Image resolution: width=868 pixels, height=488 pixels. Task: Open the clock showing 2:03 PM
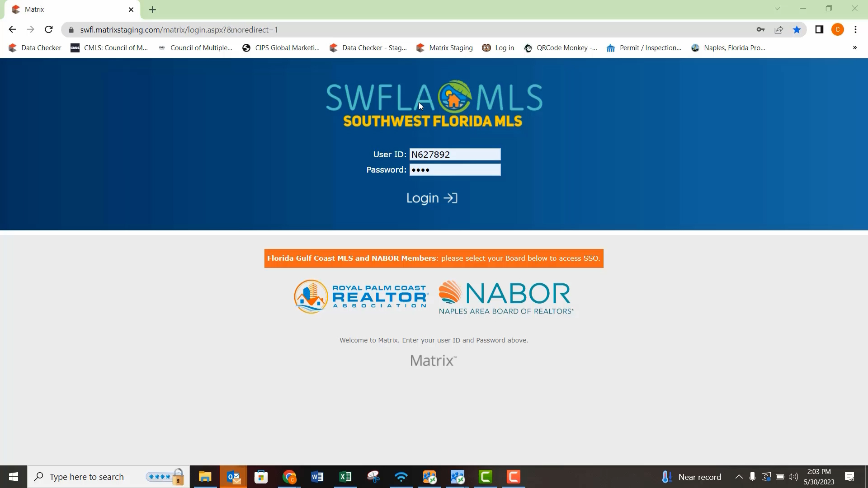coord(819,477)
